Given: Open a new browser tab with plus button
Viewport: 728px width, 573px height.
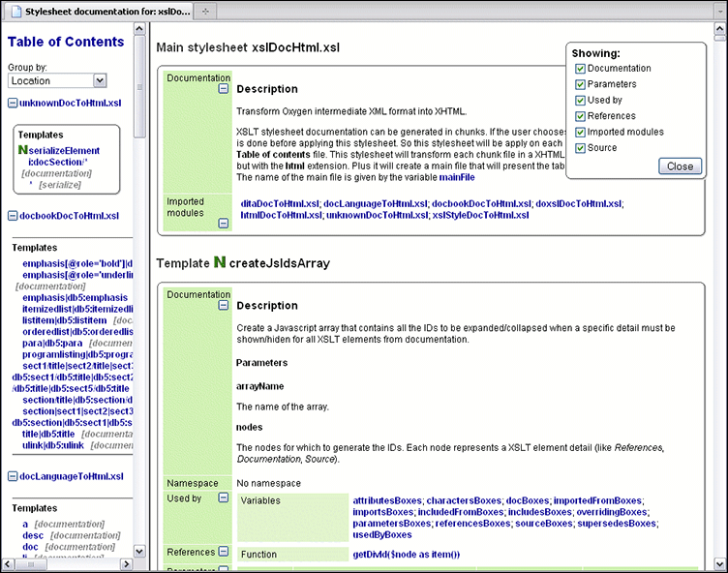Looking at the screenshot, I should click(206, 10).
